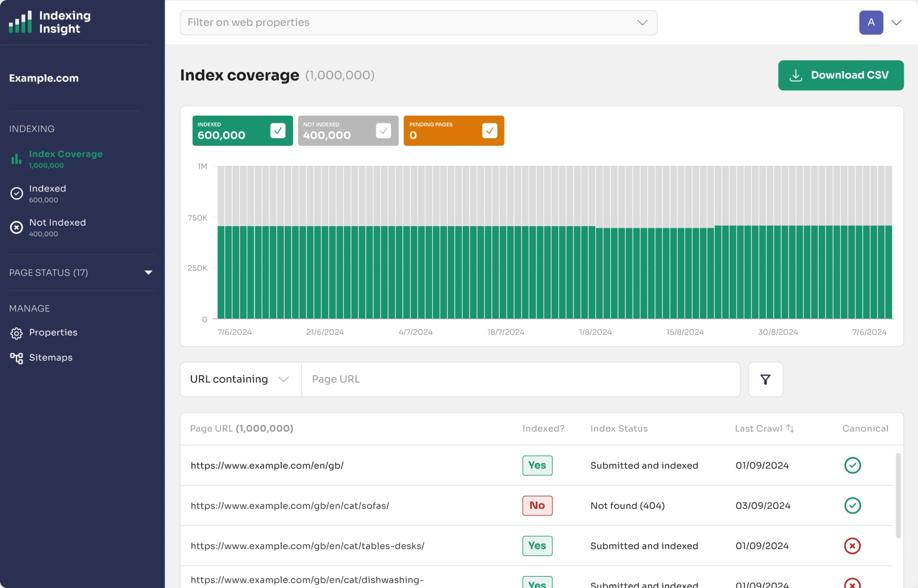Image resolution: width=918 pixels, height=588 pixels.
Task: Click the avatar's dropdown chevron arrow
Action: (897, 22)
